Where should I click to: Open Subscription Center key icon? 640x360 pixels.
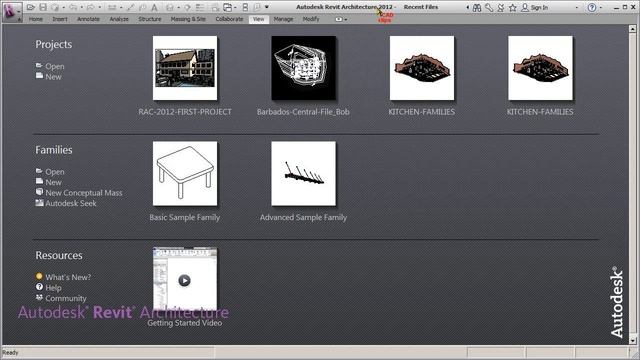coord(489,7)
